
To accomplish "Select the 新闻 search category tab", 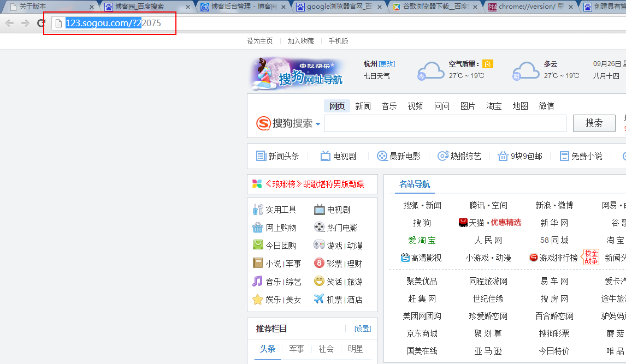I will tap(363, 106).
